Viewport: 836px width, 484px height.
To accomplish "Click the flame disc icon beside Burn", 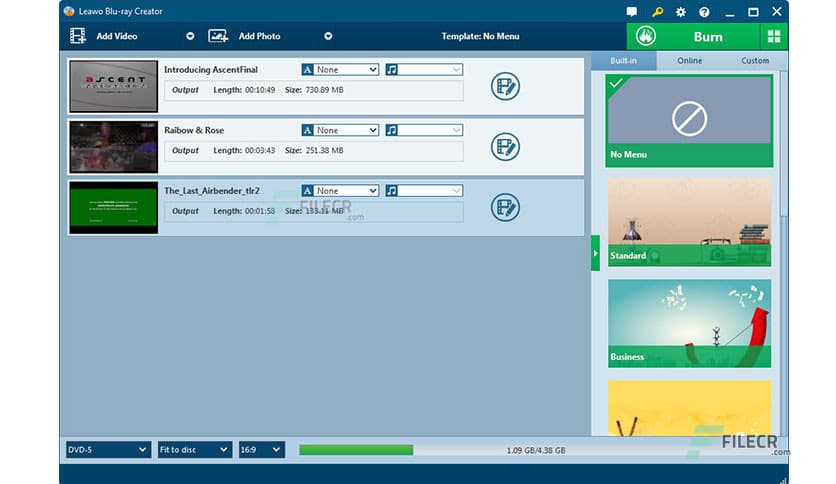I will [x=646, y=36].
